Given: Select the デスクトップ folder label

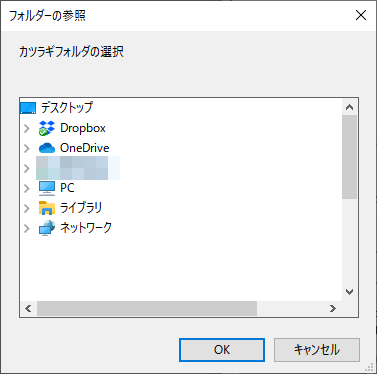Looking at the screenshot, I should point(67,108).
